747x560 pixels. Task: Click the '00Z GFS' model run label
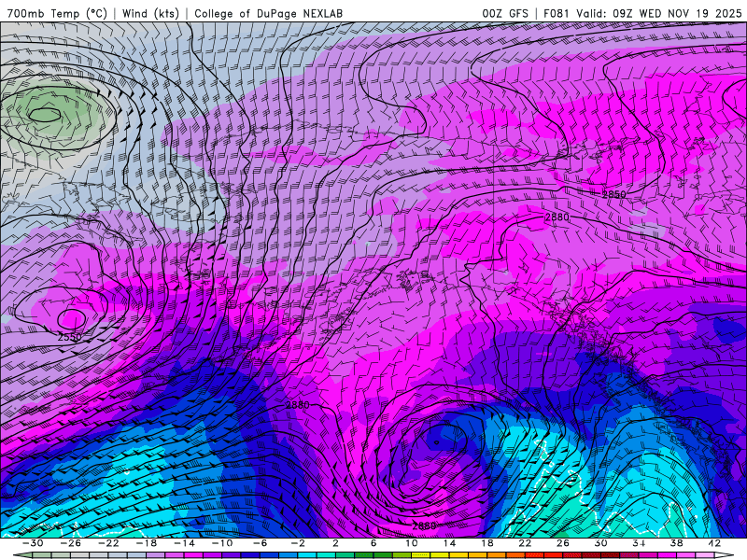tap(505, 13)
